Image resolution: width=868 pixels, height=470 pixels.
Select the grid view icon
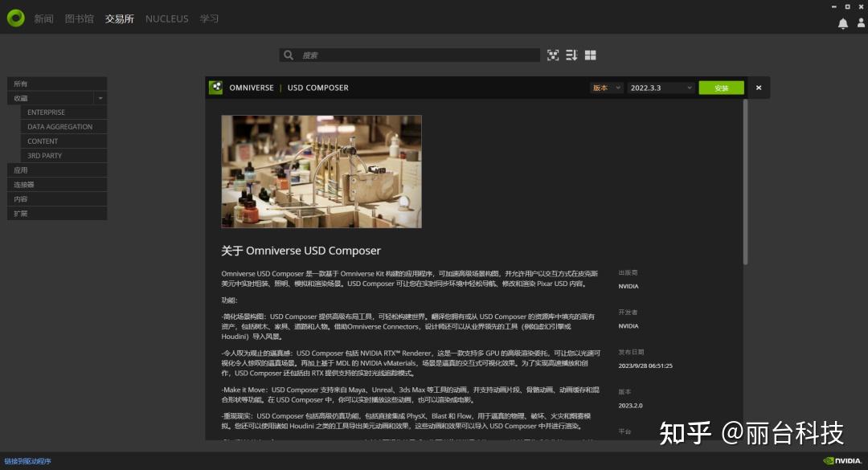click(x=590, y=55)
